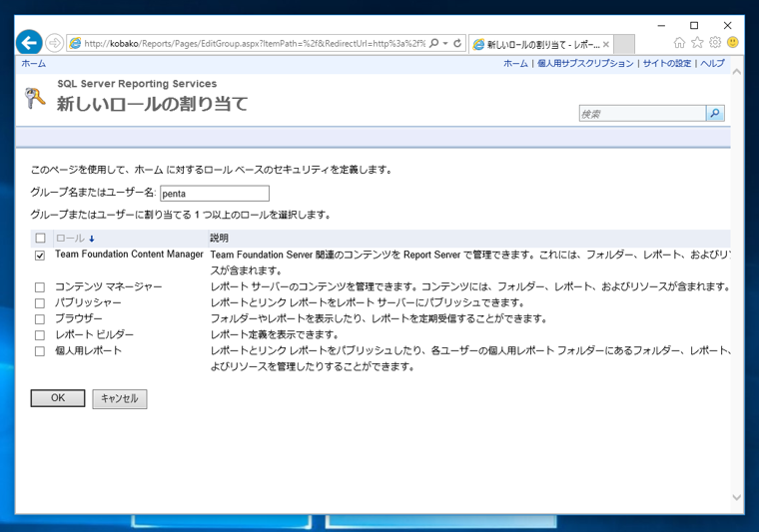Open the ヘルプ link

click(x=712, y=63)
